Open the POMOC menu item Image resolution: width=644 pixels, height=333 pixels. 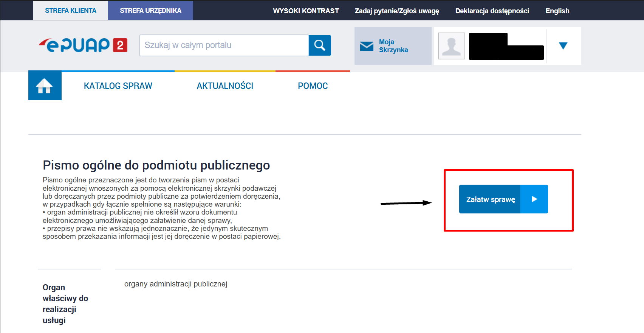click(313, 86)
